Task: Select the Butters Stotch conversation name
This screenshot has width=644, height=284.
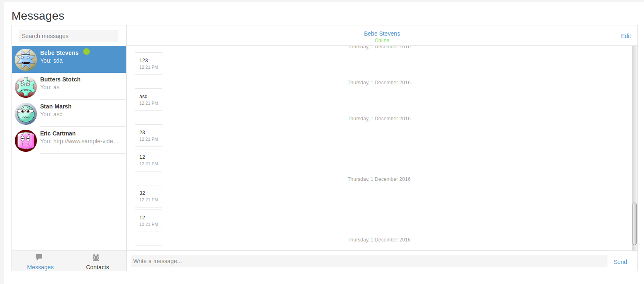Action: [x=60, y=79]
